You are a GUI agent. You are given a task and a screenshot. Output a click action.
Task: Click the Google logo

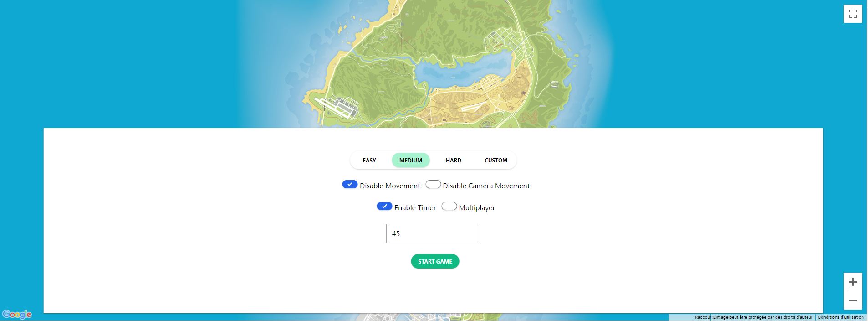coord(17,314)
